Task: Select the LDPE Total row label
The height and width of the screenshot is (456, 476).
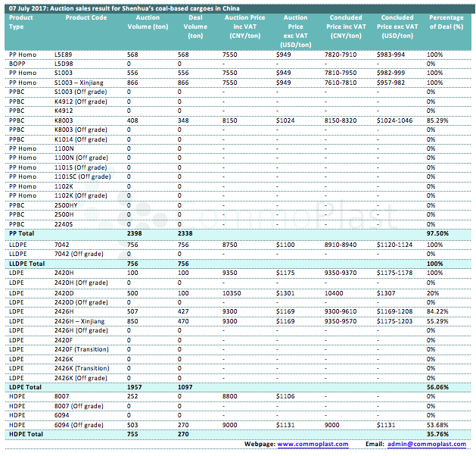Action: [25, 386]
